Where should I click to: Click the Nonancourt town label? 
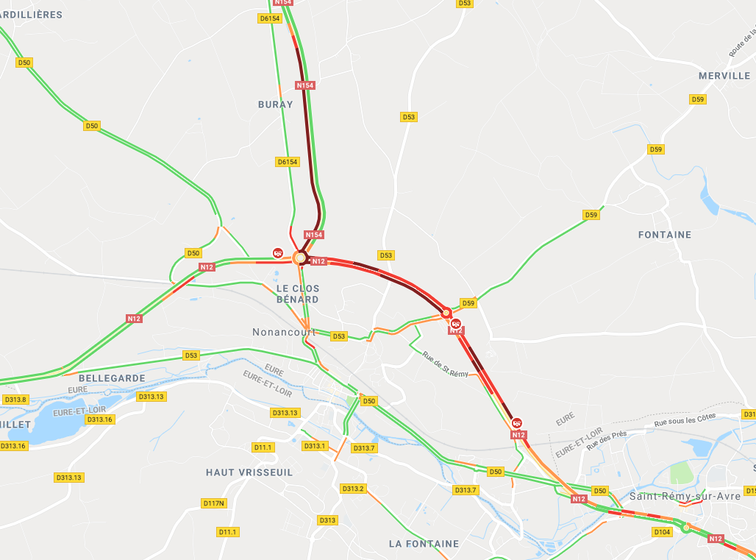click(x=284, y=332)
